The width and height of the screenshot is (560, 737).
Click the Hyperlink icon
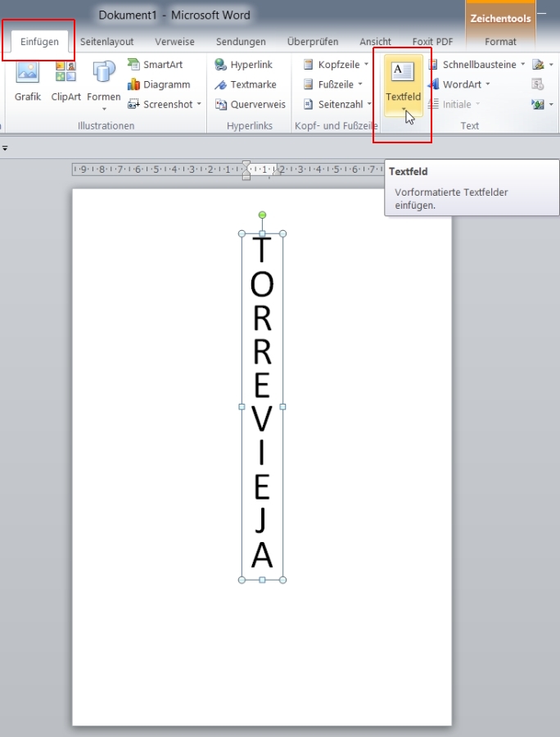click(221, 65)
